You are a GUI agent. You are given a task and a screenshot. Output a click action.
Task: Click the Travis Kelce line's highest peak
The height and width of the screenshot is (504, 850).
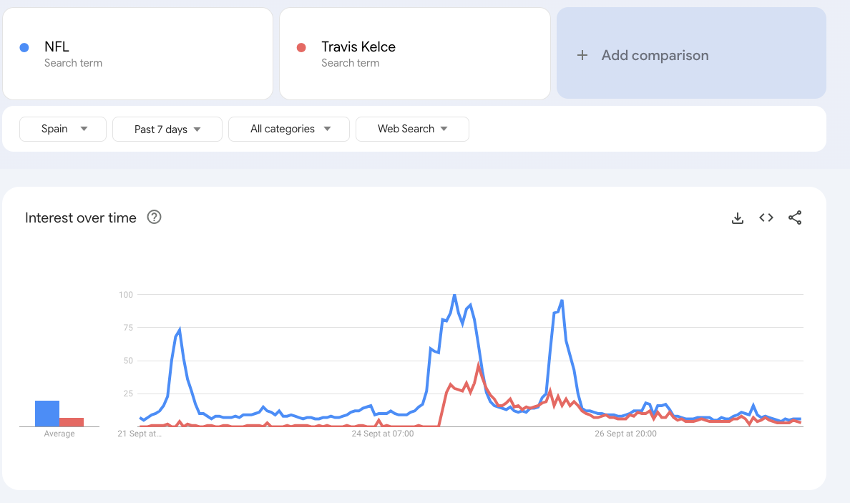(x=479, y=365)
